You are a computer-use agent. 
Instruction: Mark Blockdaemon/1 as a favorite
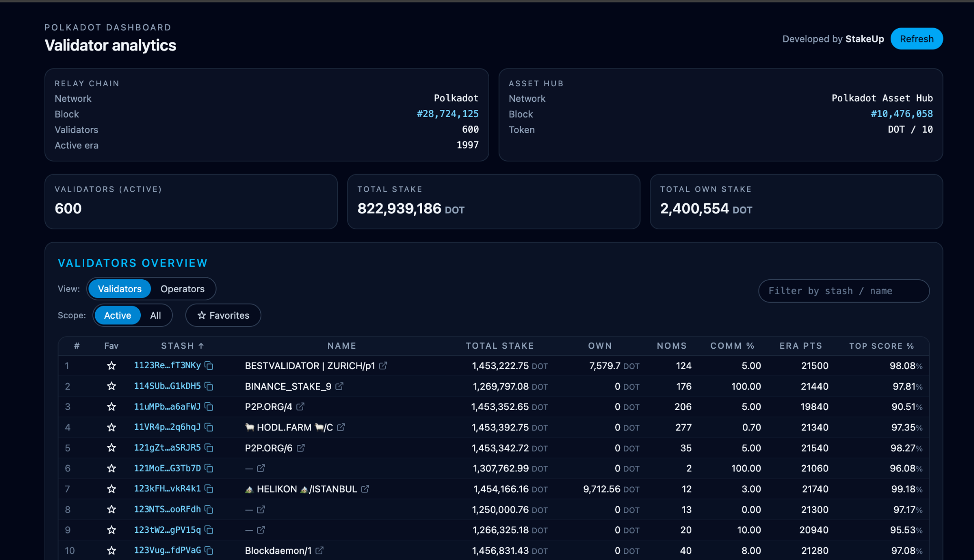[111, 550]
